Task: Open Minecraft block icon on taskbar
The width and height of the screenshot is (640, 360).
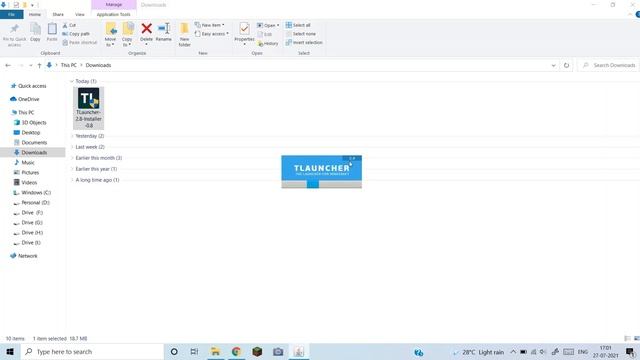Action: point(257,352)
